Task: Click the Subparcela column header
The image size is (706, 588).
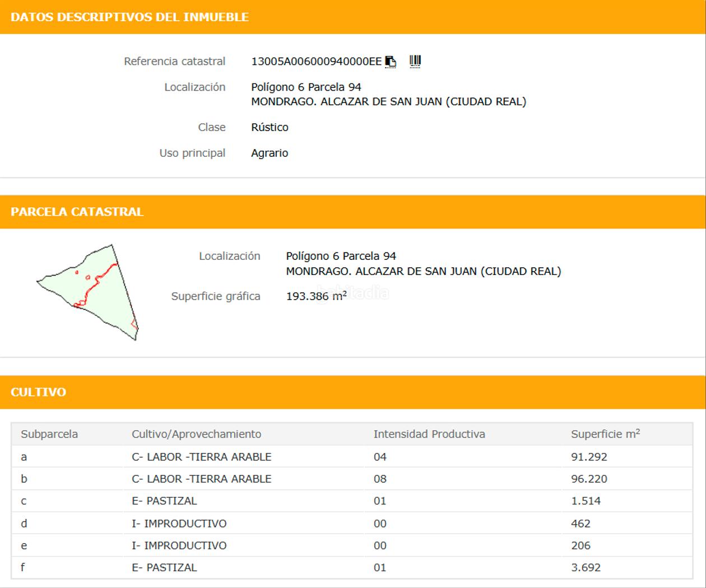Action: (49, 434)
